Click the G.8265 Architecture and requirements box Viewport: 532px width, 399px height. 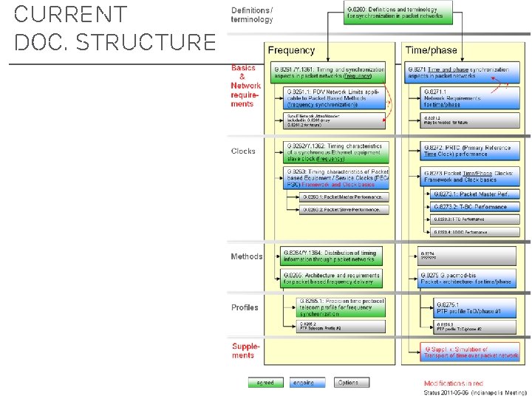click(331, 279)
